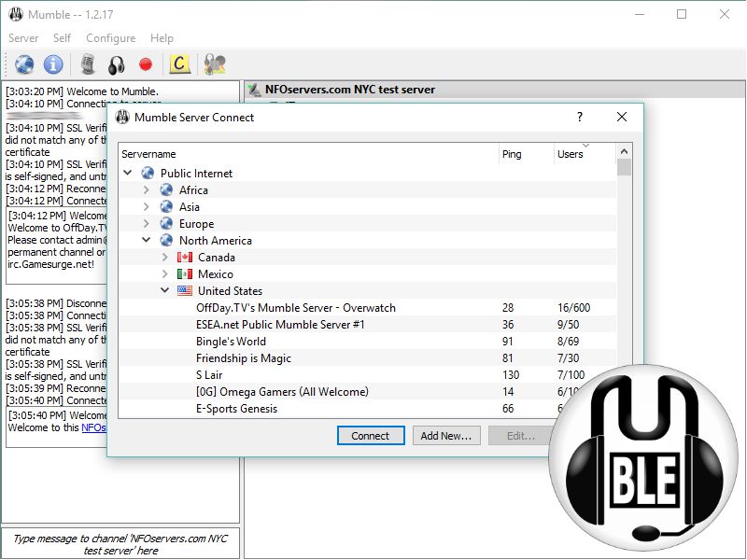Click the 16/600 users value
The image size is (747, 560).
(x=573, y=308)
